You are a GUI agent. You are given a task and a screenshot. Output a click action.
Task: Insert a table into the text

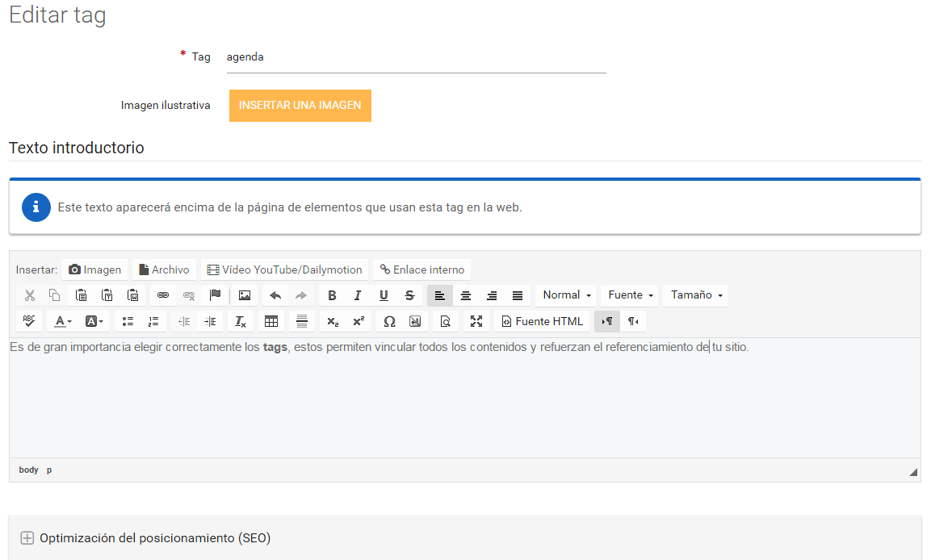point(271,321)
